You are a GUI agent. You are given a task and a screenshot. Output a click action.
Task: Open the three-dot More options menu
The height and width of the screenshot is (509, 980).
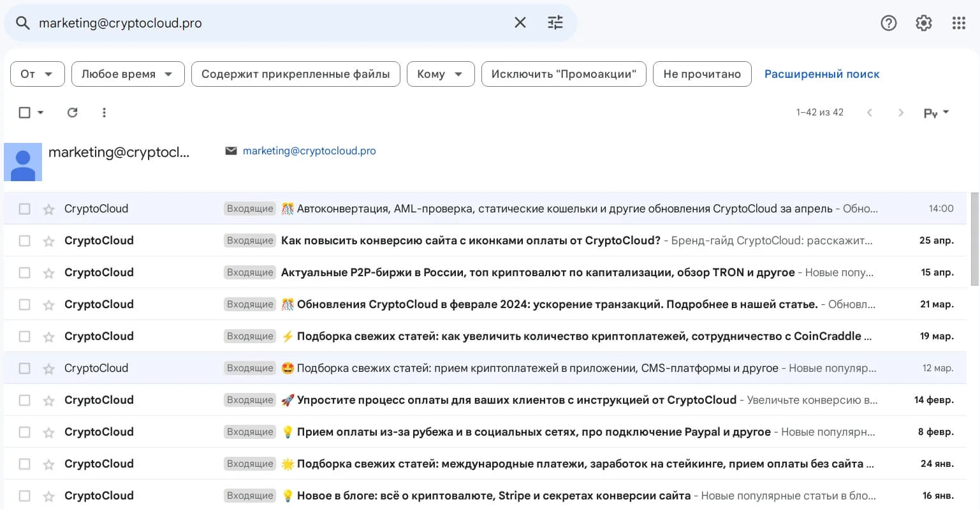[104, 112]
